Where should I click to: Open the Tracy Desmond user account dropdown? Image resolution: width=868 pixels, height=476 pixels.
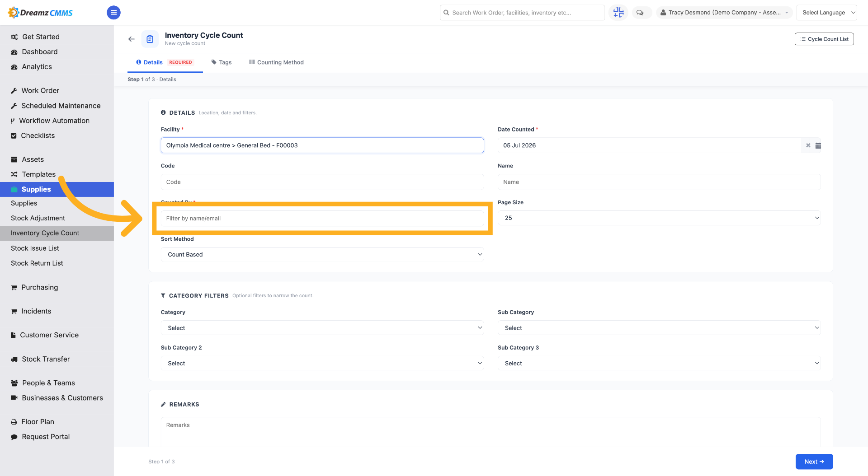click(x=724, y=13)
